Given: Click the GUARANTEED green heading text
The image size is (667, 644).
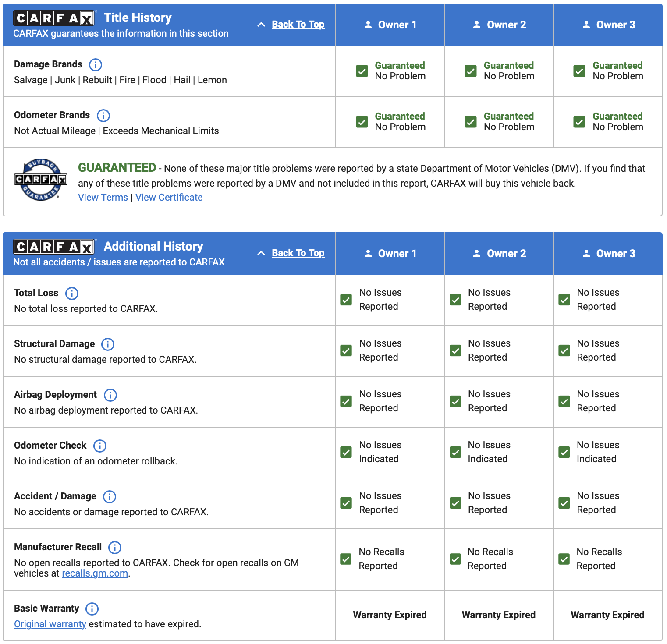Looking at the screenshot, I should tap(117, 168).
